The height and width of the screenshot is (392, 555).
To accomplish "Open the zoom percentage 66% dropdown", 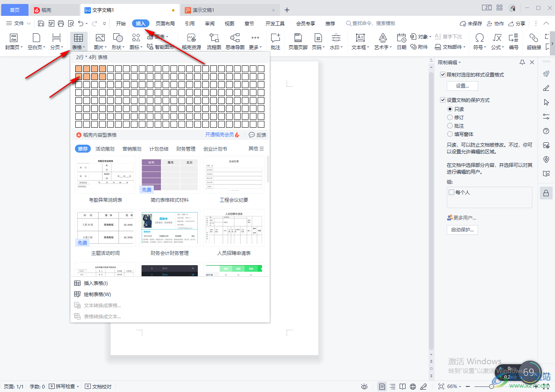I will pyautogui.click(x=454, y=386).
